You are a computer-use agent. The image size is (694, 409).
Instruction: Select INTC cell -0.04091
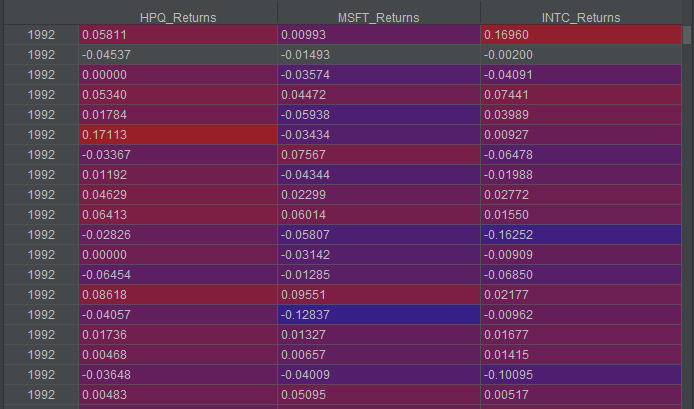(x=581, y=75)
